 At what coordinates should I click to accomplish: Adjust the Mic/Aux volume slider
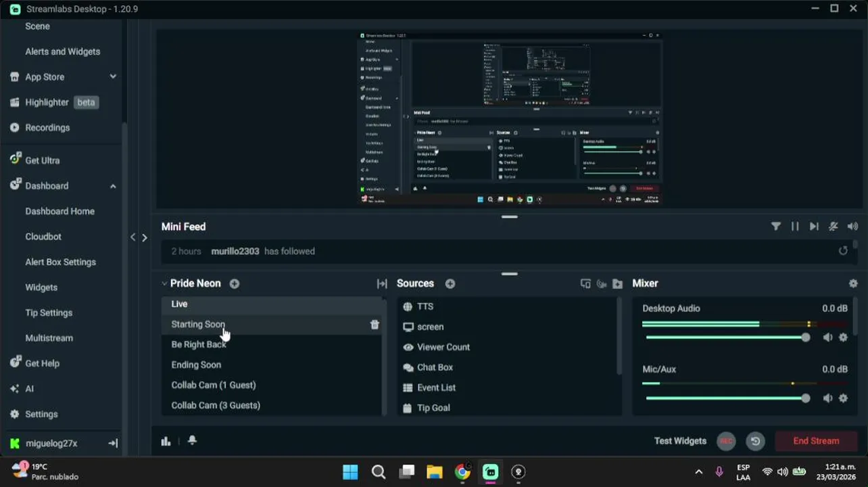[x=726, y=398]
